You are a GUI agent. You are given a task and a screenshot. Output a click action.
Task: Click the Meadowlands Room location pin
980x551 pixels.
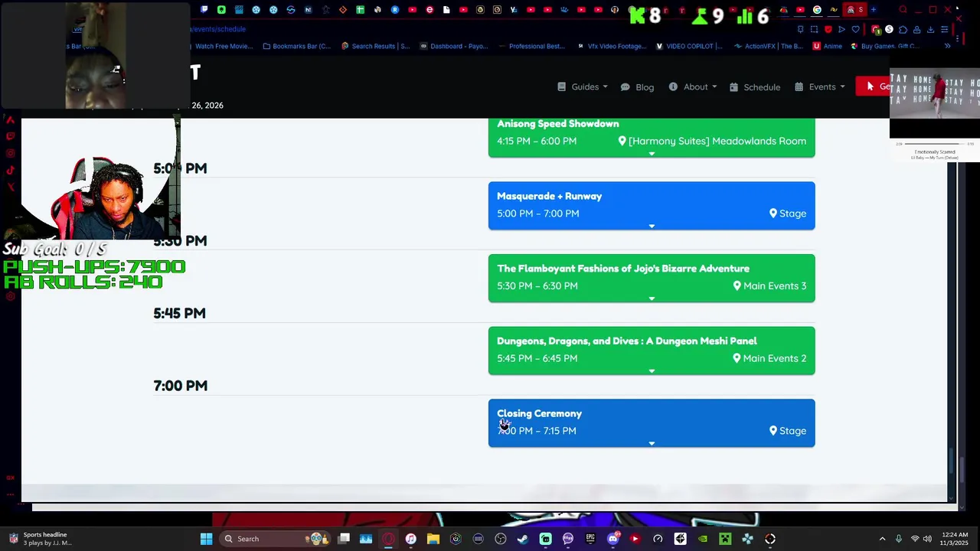[x=622, y=141]
